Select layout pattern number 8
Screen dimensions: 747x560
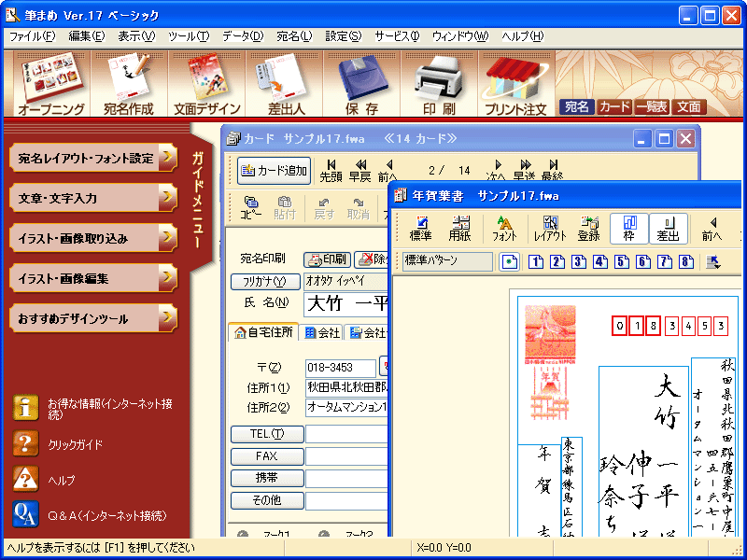click(x=686, y=262)
